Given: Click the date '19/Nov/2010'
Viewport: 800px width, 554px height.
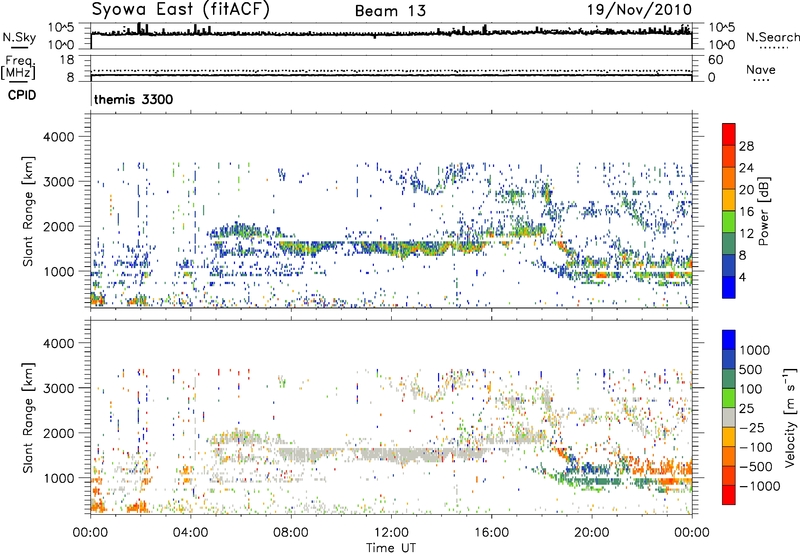Looking at the screenshot, I should click(x=639, y=9).
